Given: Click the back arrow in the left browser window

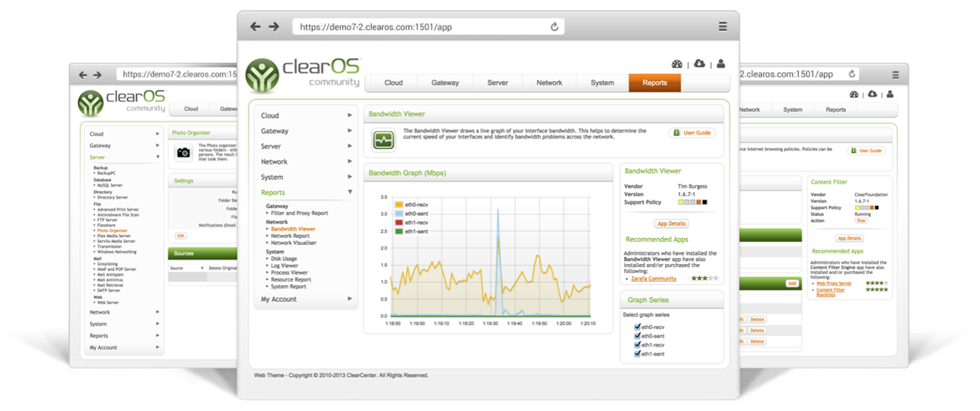Looking at the screenshot, I should coord(83,75).
